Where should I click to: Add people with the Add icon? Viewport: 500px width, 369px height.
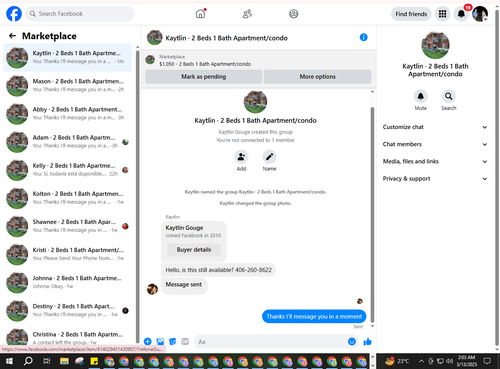click(241, 157)
